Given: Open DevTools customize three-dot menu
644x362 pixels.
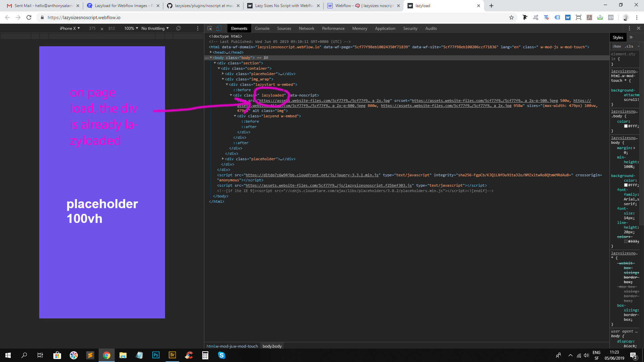Looking at the screenshot, I should [629, 28].
